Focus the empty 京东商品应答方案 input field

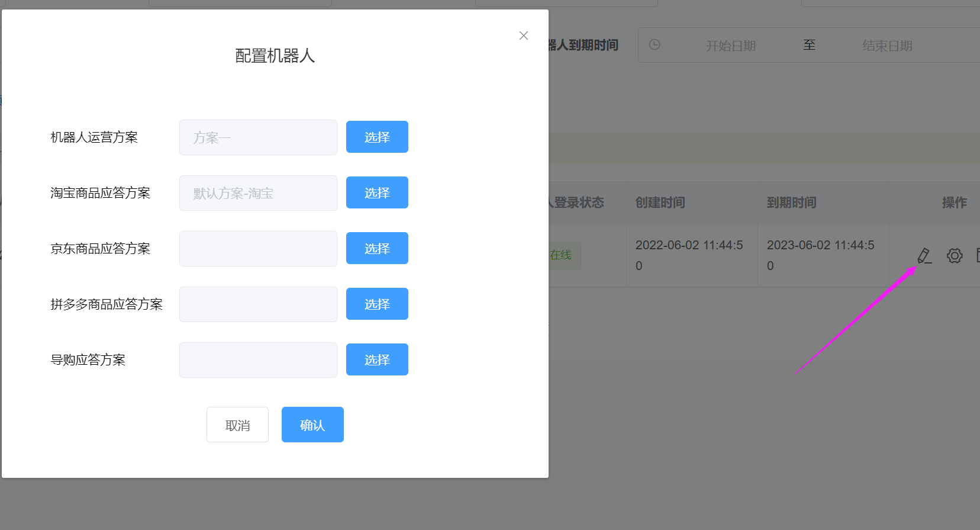point(258,249)
